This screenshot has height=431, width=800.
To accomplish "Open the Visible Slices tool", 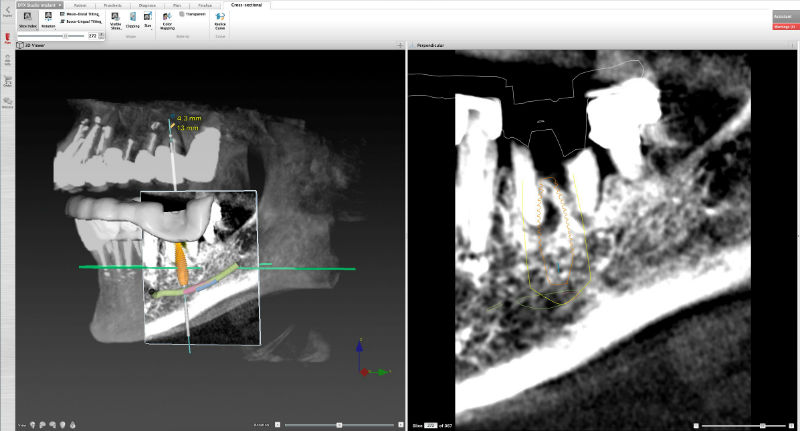I will click(x=115, y=19).
